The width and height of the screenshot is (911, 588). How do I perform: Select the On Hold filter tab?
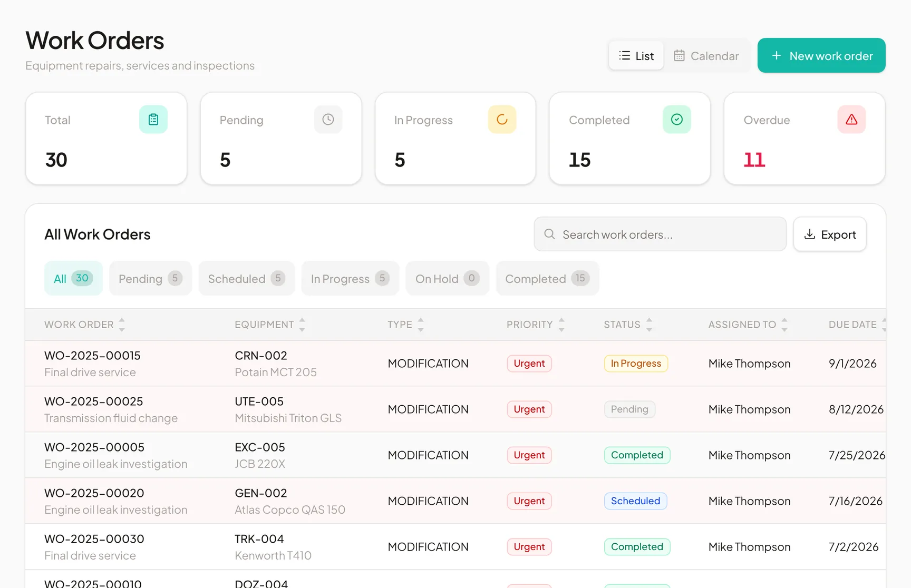click(447, 278)
